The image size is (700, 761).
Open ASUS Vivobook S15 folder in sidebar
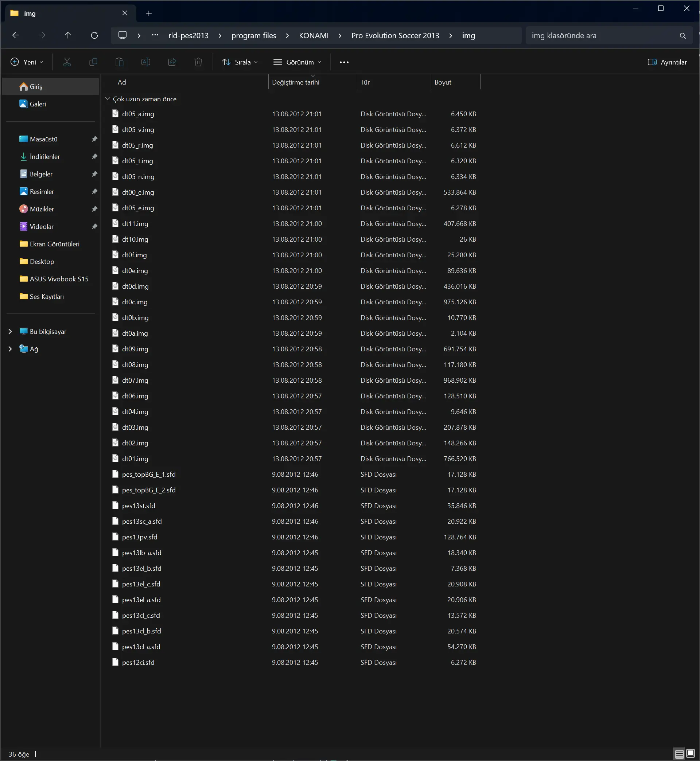(54, 279)
